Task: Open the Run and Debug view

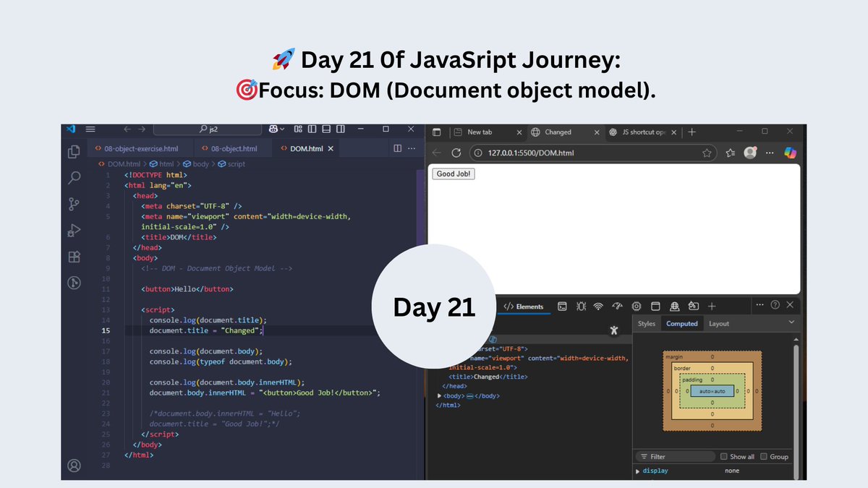Action: 74,230
